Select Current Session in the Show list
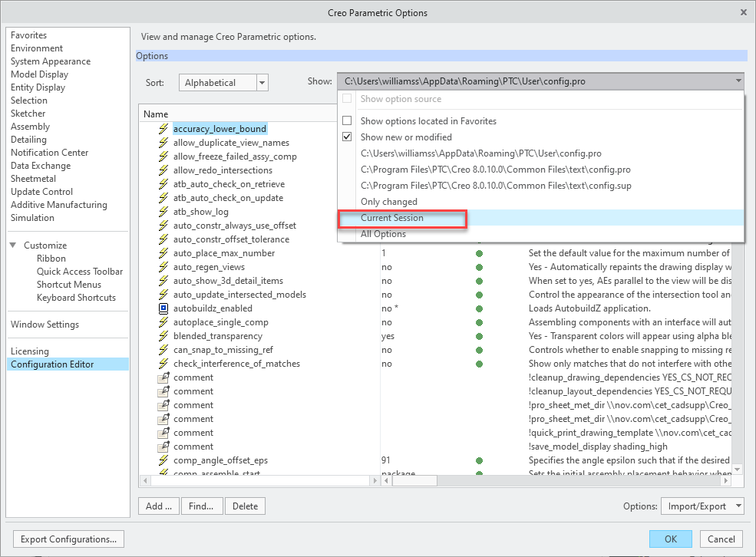 point(392,218)
